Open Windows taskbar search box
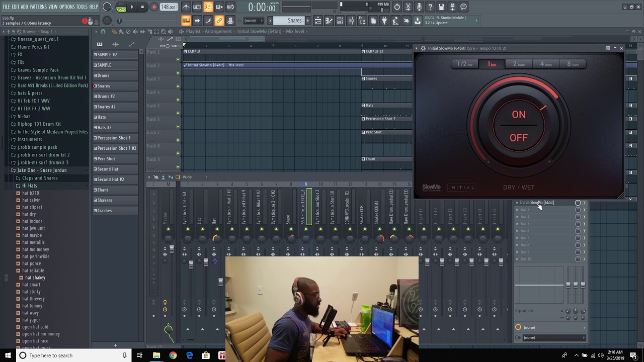This screenshot has height=362, width=644. [x=73, y=355]
